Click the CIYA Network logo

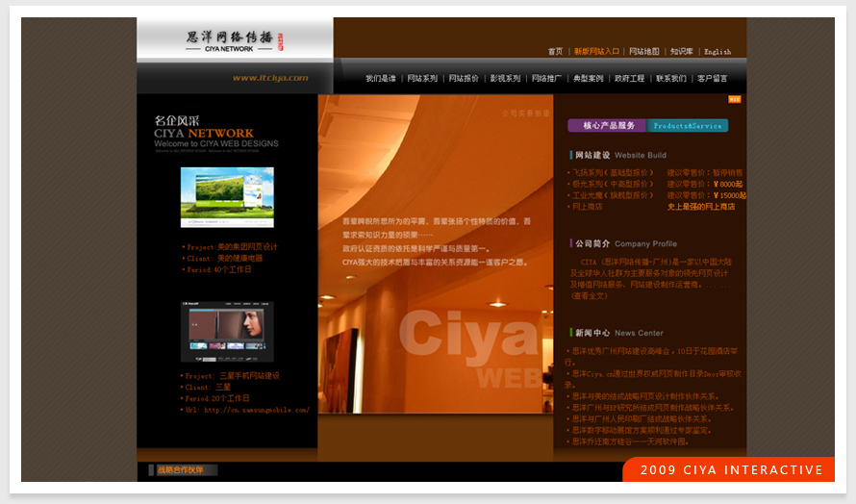235,40
